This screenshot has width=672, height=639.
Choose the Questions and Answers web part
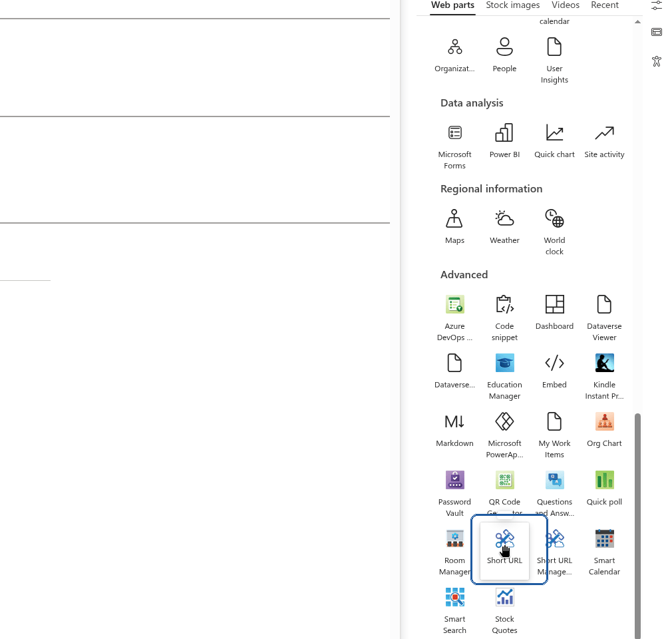(554, 495)
